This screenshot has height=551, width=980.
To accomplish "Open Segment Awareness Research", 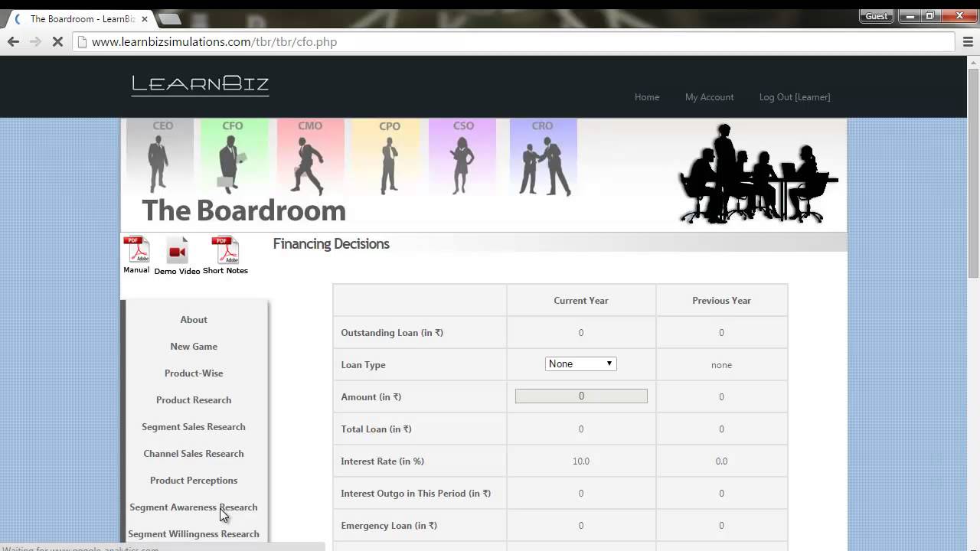I will tap(194, 507).
